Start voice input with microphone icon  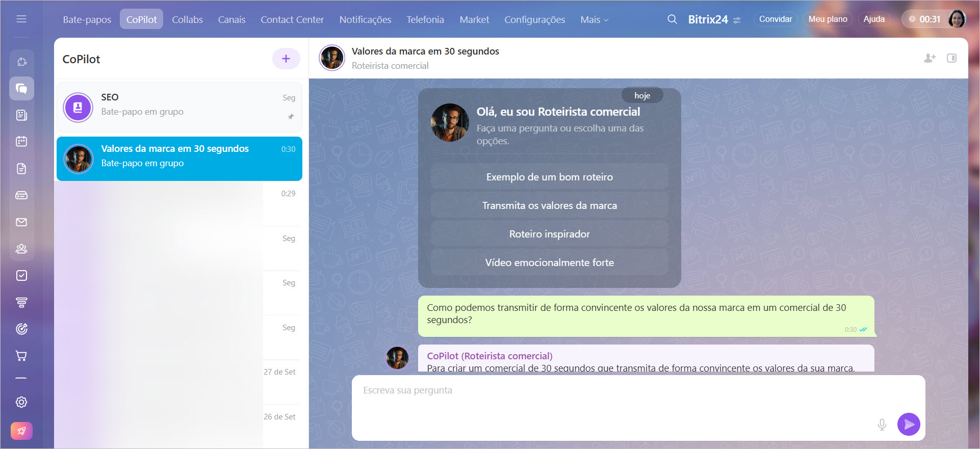[x=882, y=424]
